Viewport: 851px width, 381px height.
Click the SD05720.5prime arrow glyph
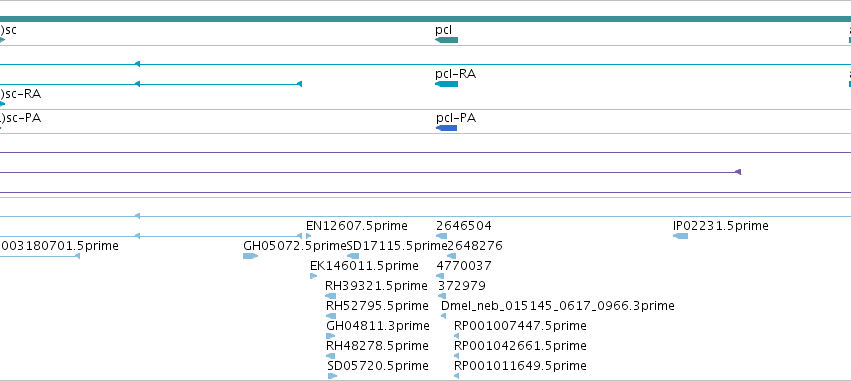click(332, 376)
